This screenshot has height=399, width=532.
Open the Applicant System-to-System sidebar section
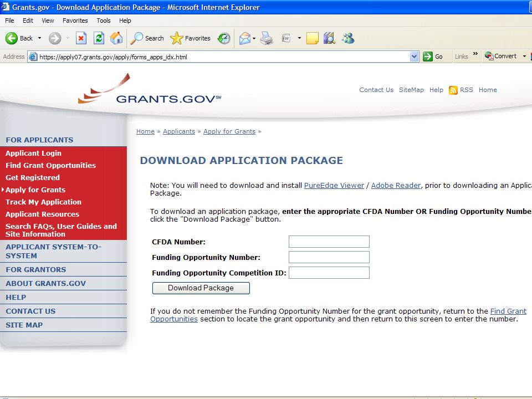click(54, 252)
